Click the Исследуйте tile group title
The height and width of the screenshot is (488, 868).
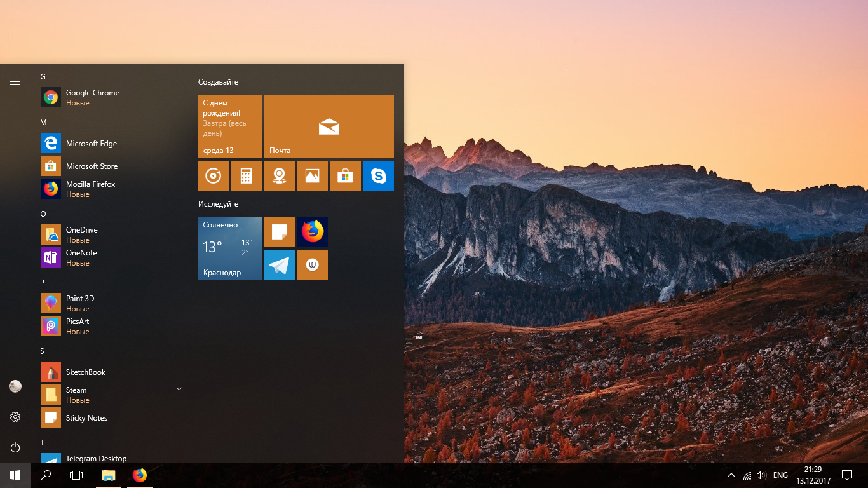[x=218, y=205]
